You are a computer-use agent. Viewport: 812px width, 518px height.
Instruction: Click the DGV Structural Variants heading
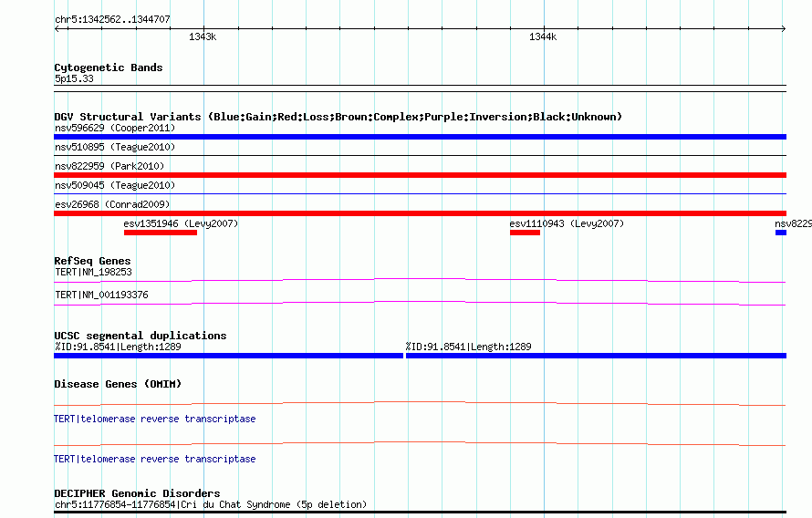[338, 117]
